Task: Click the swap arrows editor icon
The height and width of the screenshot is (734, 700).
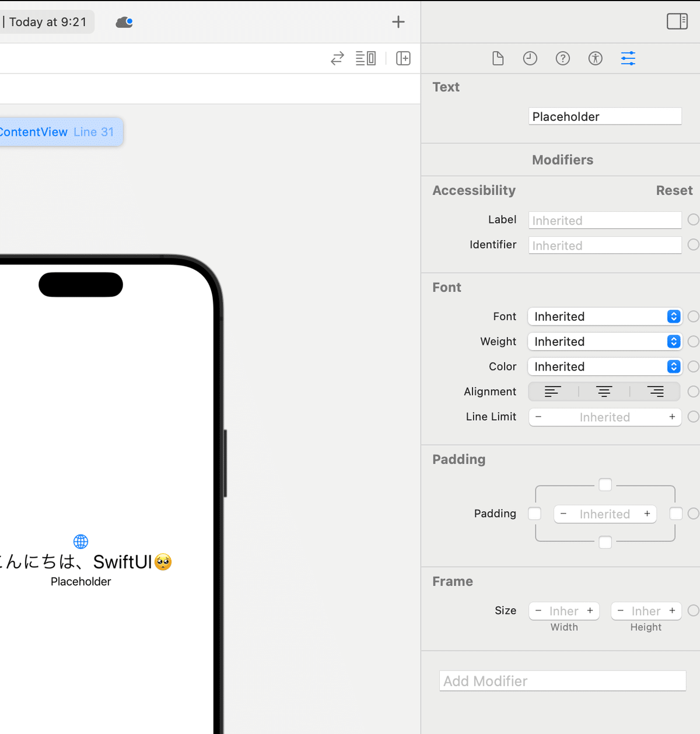Action: click(x=337, y=58)
